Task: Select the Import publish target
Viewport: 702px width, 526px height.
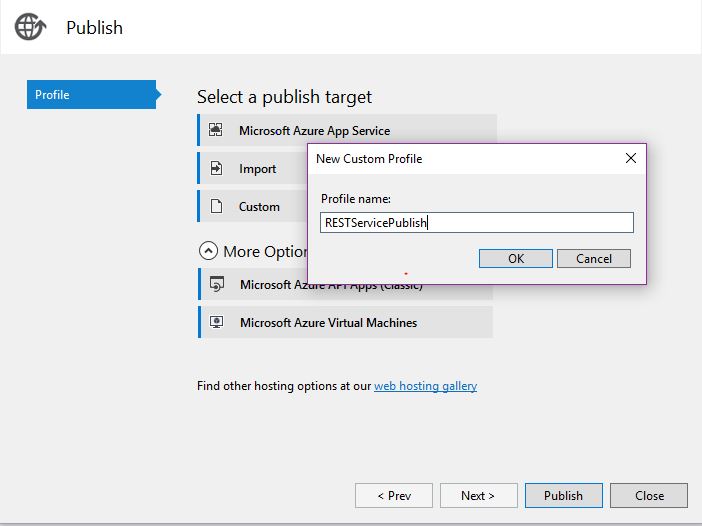Action: click(257, 169)
